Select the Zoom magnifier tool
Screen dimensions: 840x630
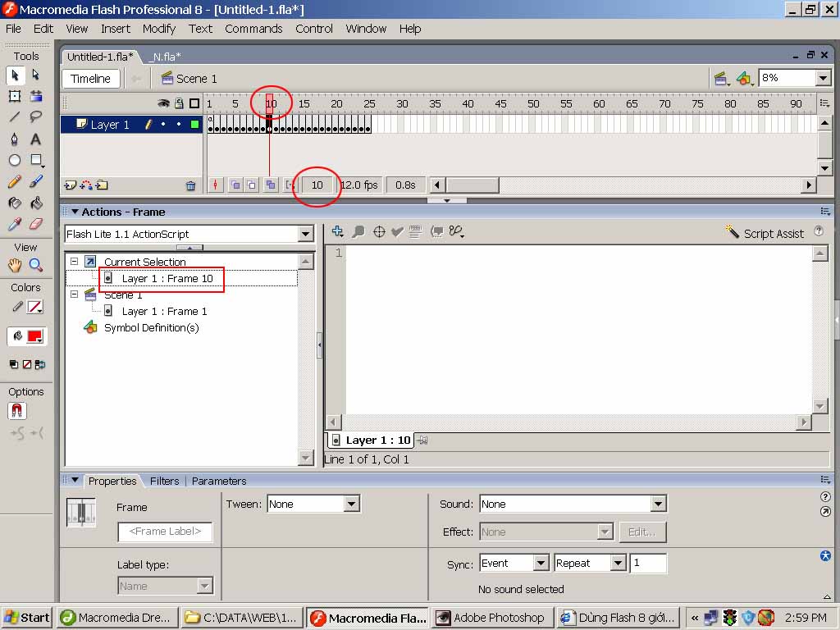[x=36, y=265]
